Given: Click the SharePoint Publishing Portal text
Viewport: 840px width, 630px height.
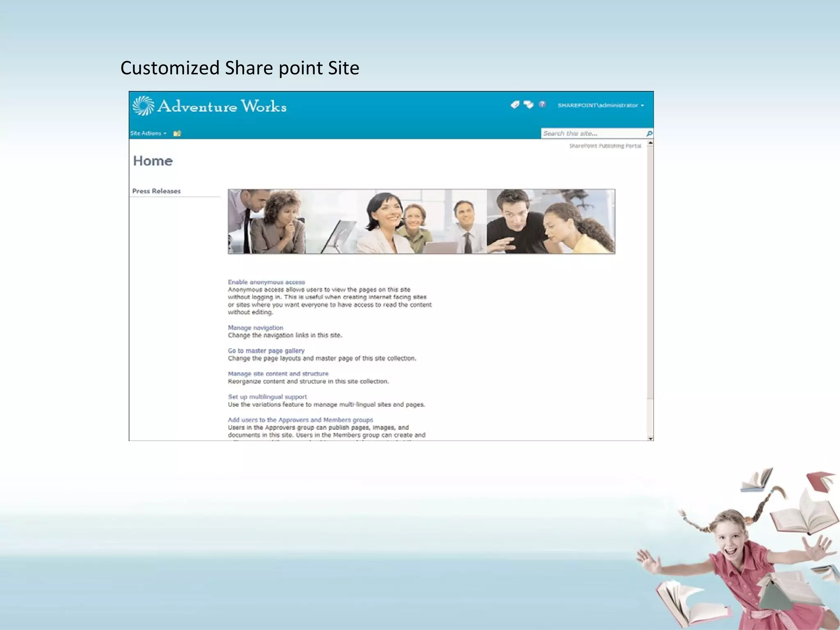Looking at the screenshot, I should [605, 146].
